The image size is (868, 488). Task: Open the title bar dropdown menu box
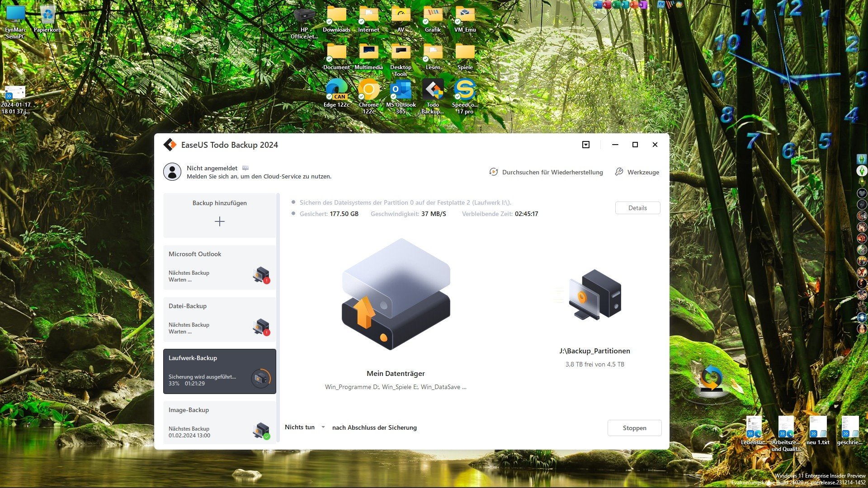[x=586, y=145]
